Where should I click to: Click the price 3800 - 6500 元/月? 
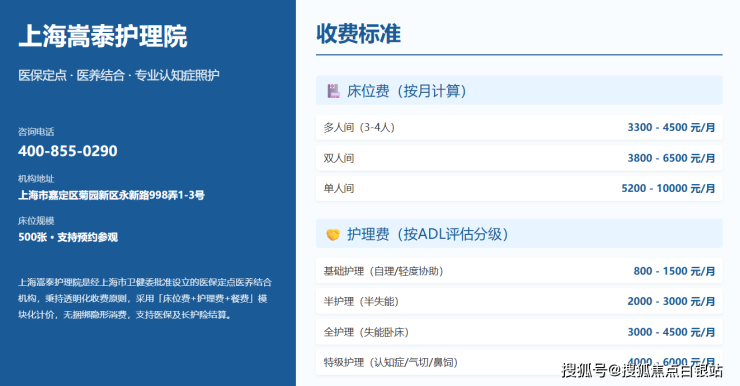pos(671,158)
